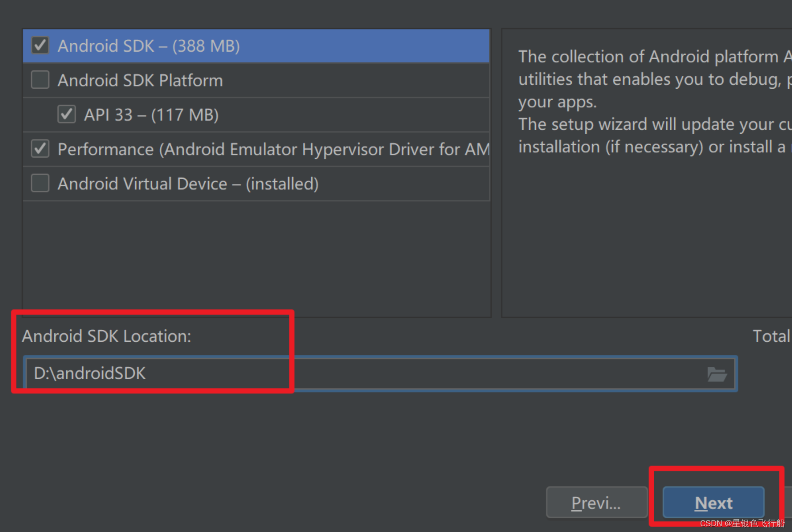Select the Android SDK Platform row label

click(140, 80)
